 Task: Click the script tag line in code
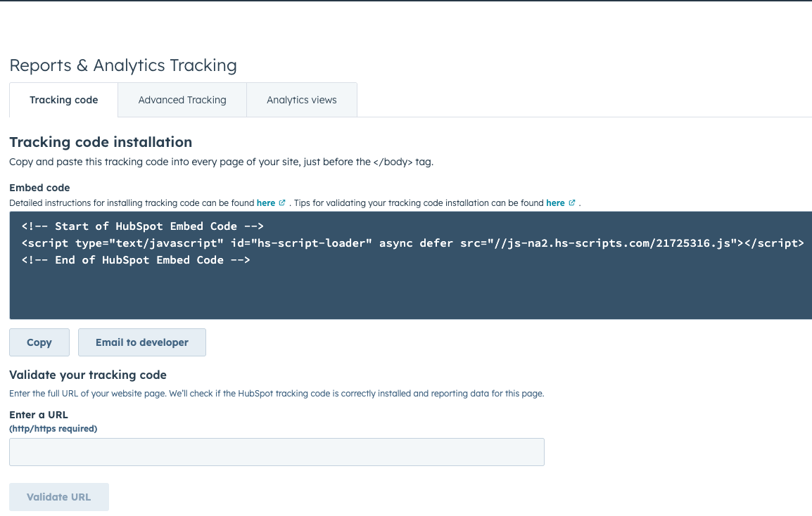413,243
